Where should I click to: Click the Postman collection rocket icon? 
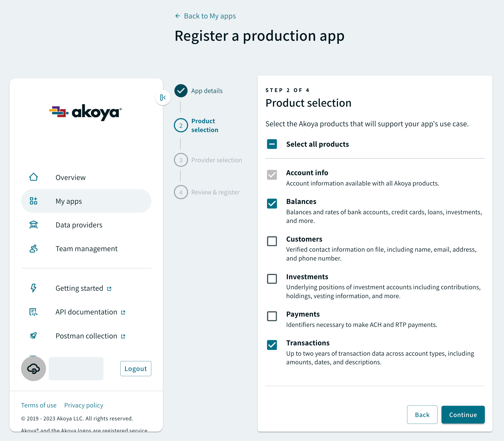pyautogui.click(x=34, y=336)
